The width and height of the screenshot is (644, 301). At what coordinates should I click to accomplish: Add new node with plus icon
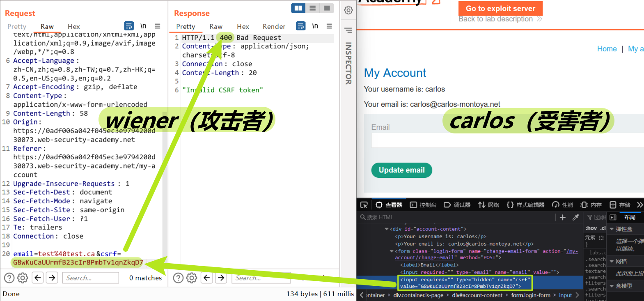563,217
